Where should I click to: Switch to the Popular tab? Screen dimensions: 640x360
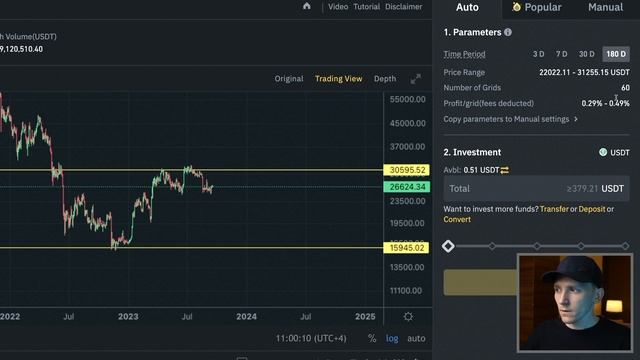pyautogui.click(x=537, y=7)
